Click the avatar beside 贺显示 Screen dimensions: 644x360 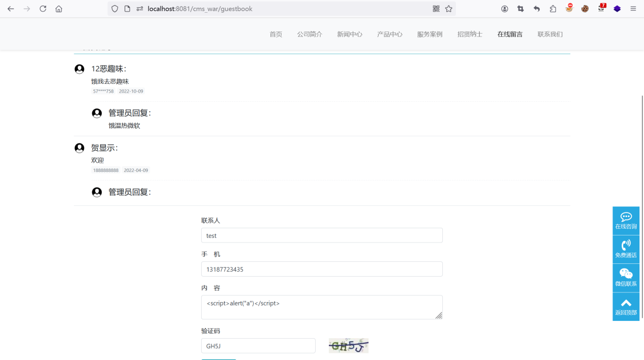pyautogui.click(x=79, y=148)
